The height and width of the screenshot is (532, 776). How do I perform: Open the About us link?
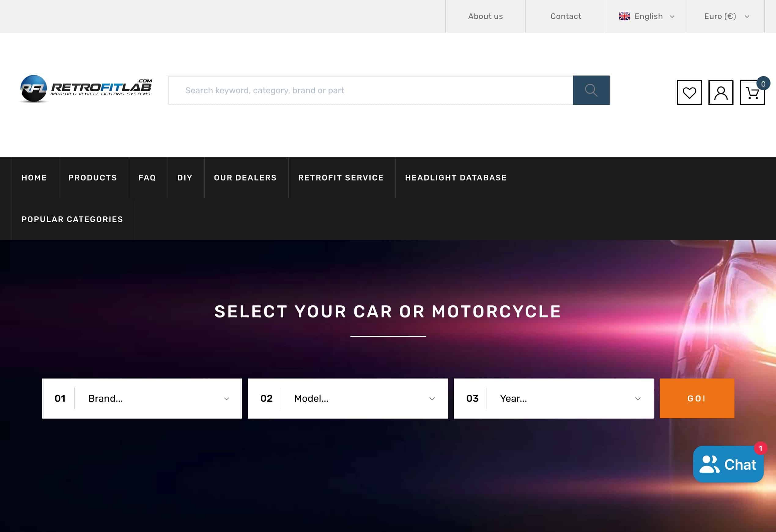point(485,17)
